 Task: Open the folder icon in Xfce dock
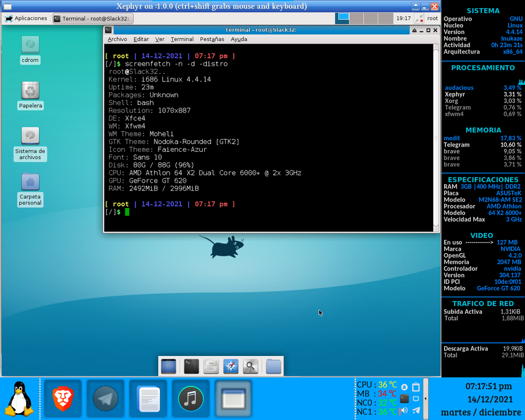pos(273,366)
